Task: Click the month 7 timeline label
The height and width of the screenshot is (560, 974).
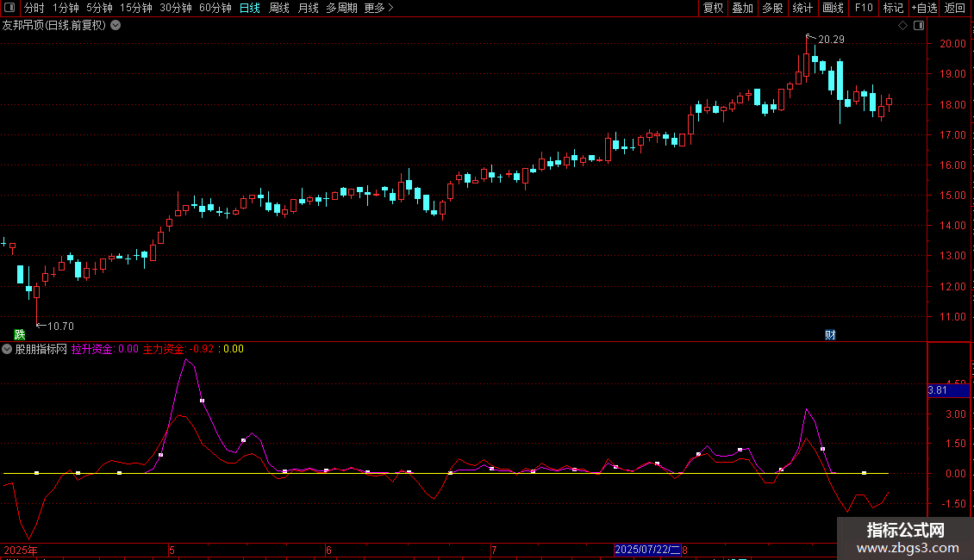Action: 494,550
